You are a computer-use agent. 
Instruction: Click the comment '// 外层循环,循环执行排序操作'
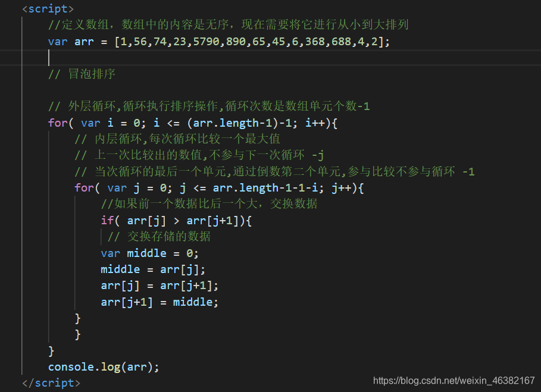point(209,106)
